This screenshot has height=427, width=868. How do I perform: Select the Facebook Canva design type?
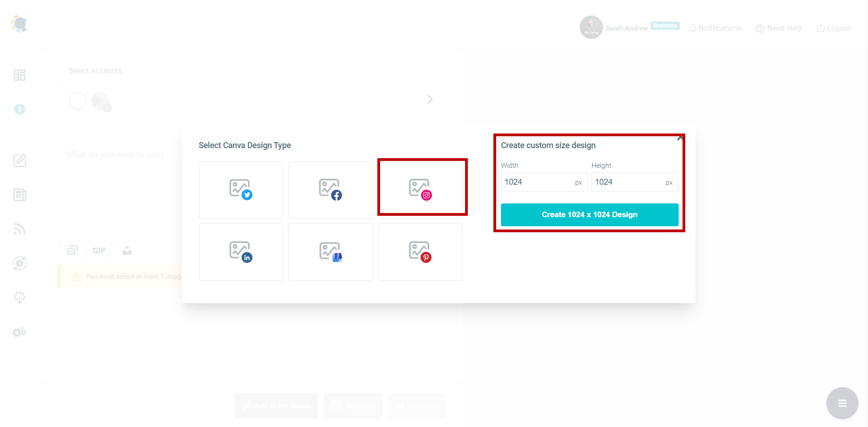click(x=330, y=190)
